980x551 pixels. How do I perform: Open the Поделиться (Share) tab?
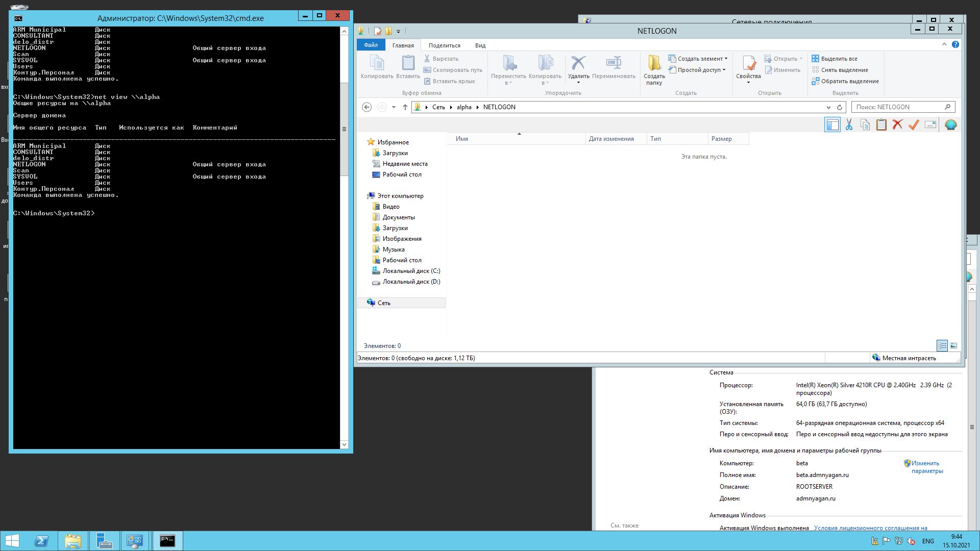tap(445, 45)
